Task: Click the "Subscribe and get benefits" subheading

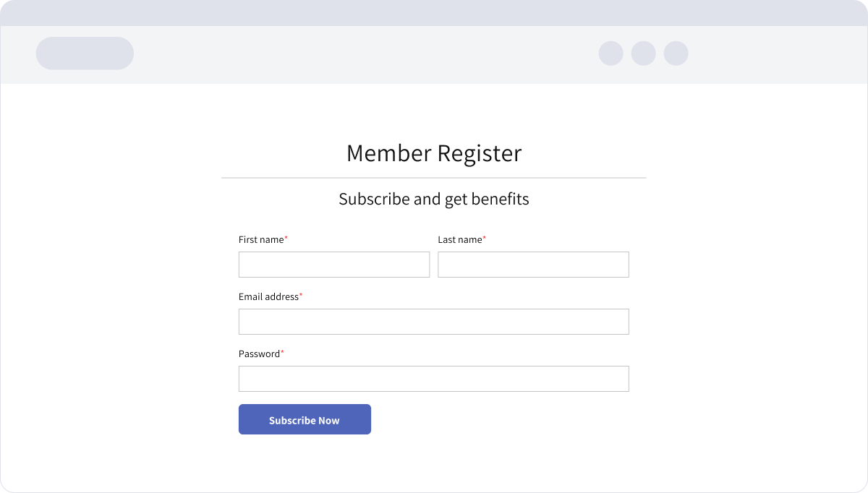Action: tap(433, 199)
